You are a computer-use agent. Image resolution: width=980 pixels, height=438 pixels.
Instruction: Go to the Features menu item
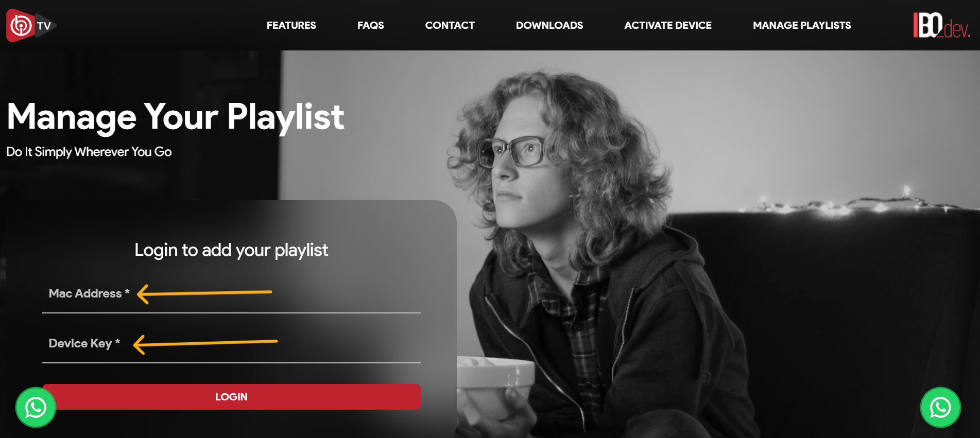[291, 25]
